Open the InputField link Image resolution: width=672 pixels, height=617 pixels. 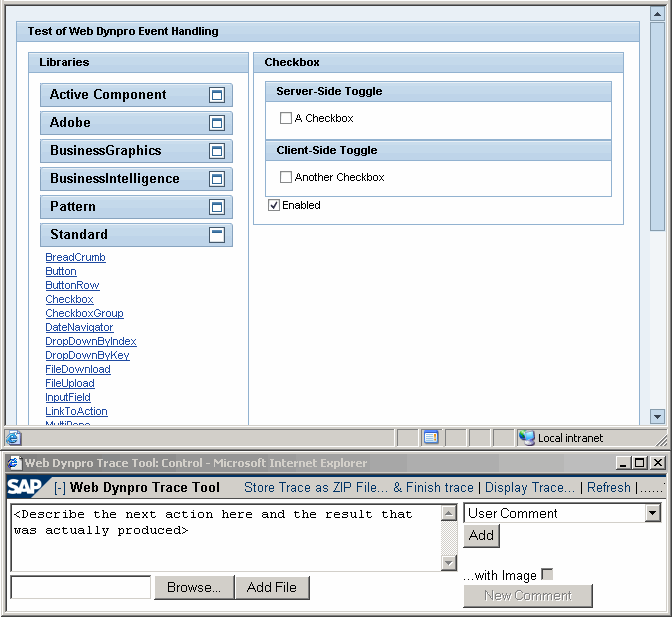pyautogui.click(x=68, y=397)
